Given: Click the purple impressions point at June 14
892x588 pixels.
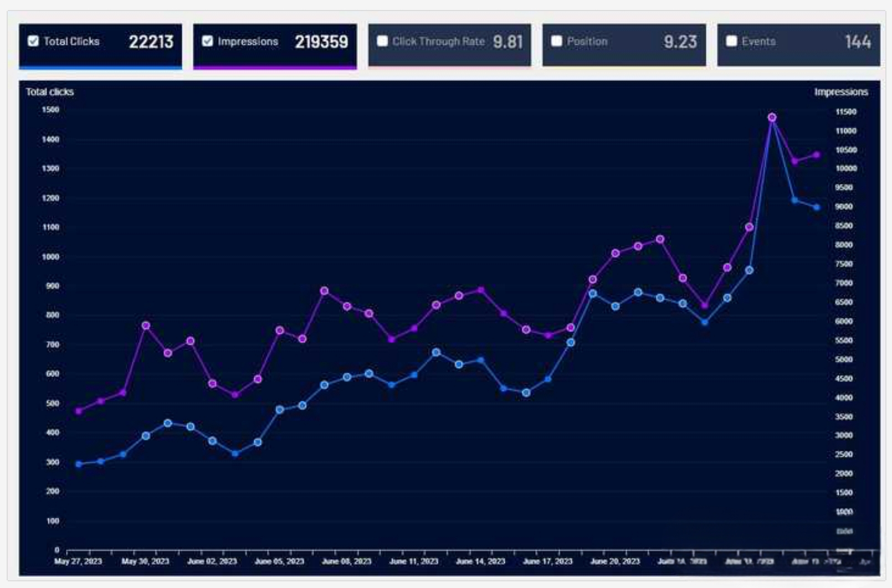Looking at the screenshot, I should 481,290.
